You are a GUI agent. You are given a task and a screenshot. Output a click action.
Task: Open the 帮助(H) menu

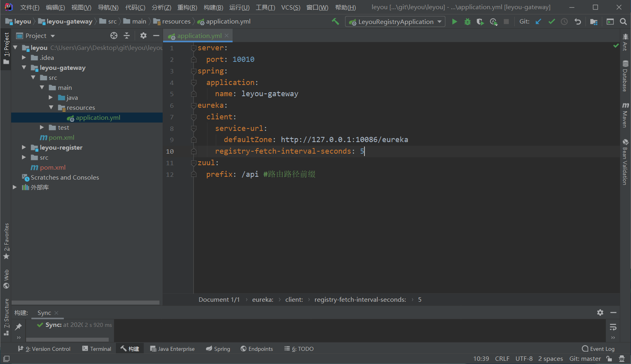[345, 7]
